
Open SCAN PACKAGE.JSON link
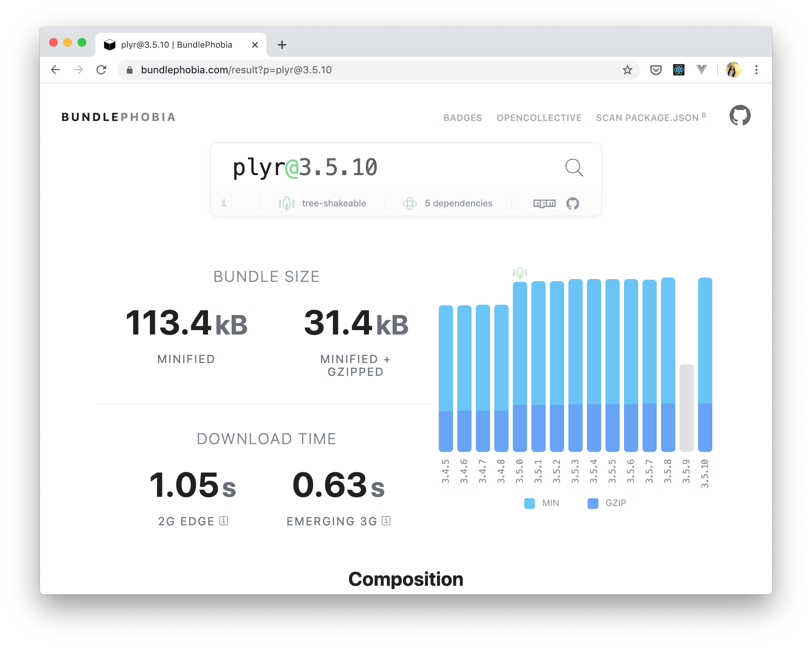(651, 117)
